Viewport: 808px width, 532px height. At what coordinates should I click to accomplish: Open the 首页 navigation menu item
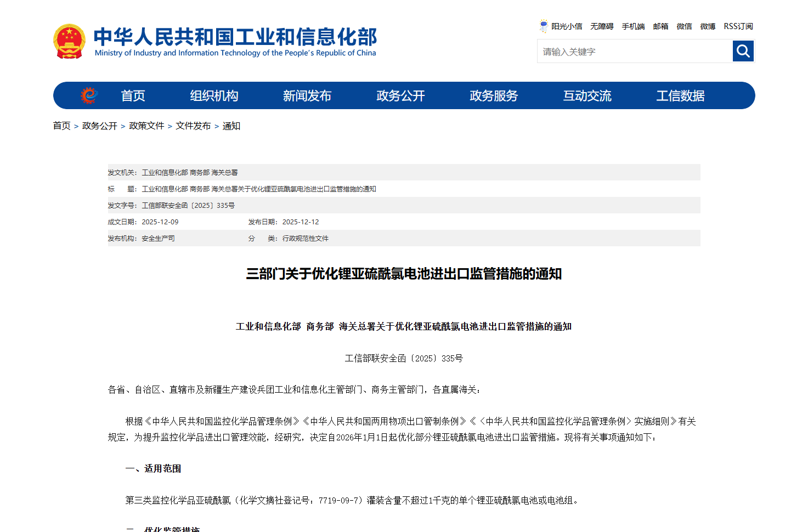point(133,96)
